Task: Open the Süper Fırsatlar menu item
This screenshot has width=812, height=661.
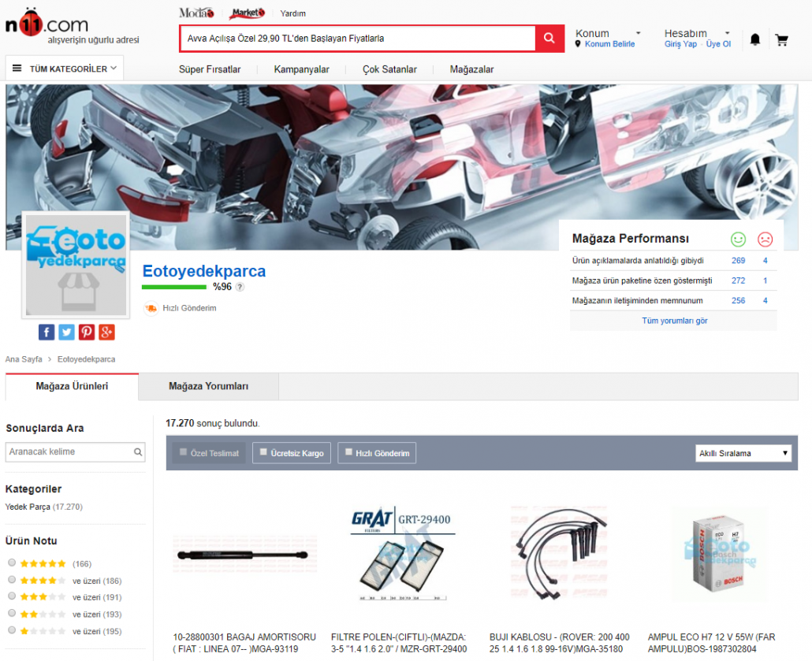Action: (210, 69)
